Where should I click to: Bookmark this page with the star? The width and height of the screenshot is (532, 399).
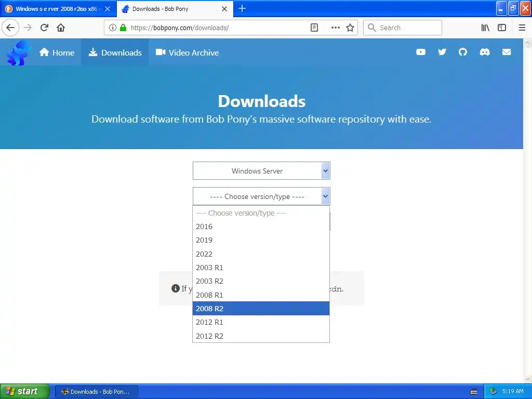click(350, 28)
